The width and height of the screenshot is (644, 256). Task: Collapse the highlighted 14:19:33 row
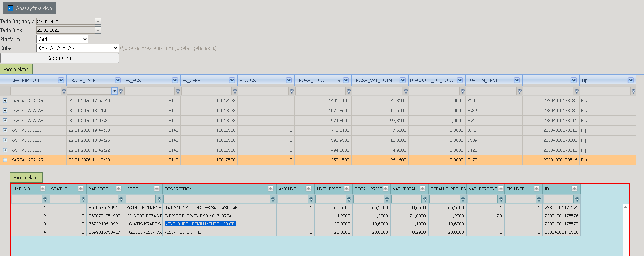(x=5, y=160)
